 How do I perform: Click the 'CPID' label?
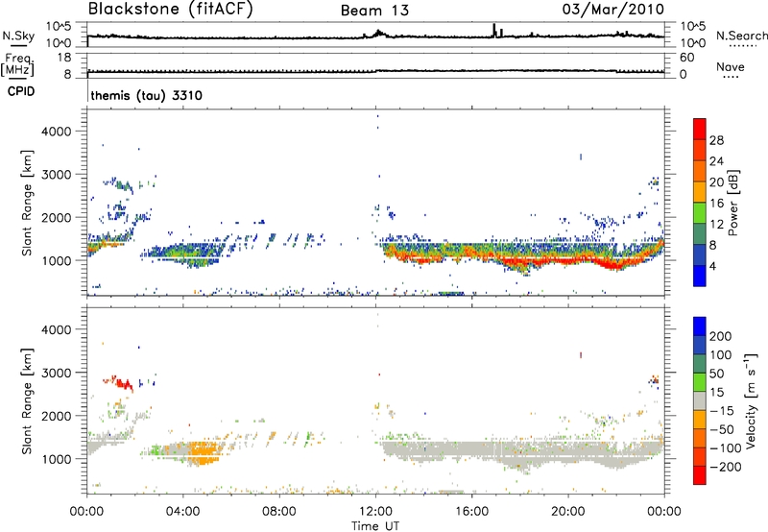click(x=21, y=91)
